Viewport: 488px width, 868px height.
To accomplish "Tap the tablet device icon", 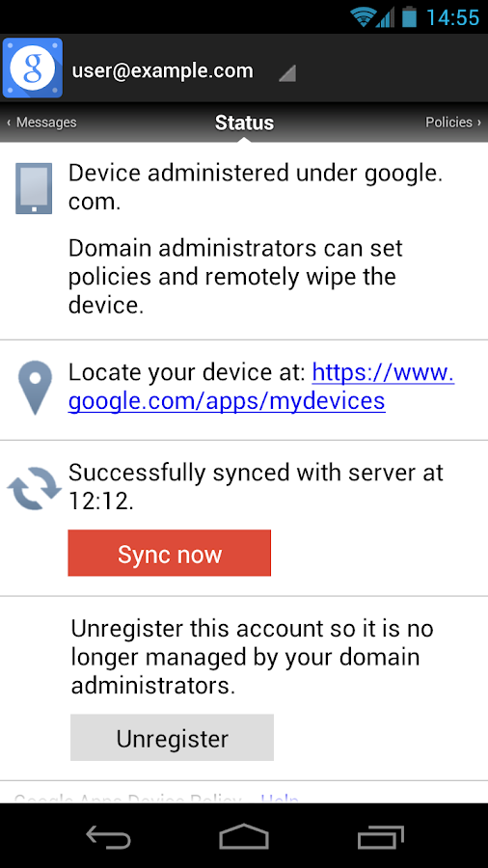I will (34, 188).
